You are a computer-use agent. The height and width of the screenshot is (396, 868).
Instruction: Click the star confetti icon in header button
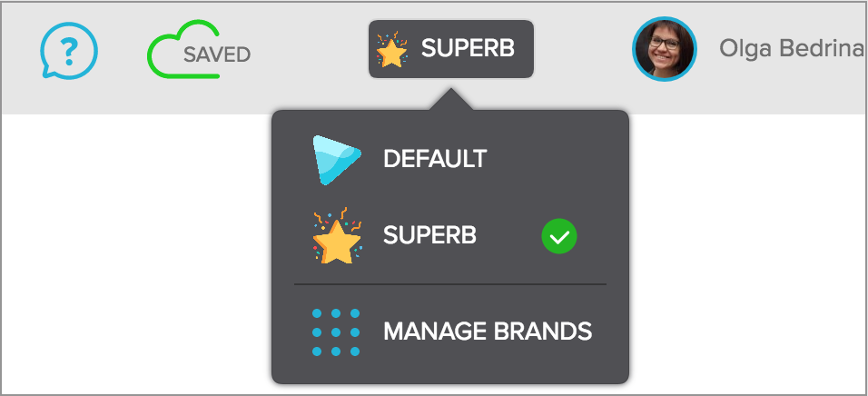click(x=391, y=50)
